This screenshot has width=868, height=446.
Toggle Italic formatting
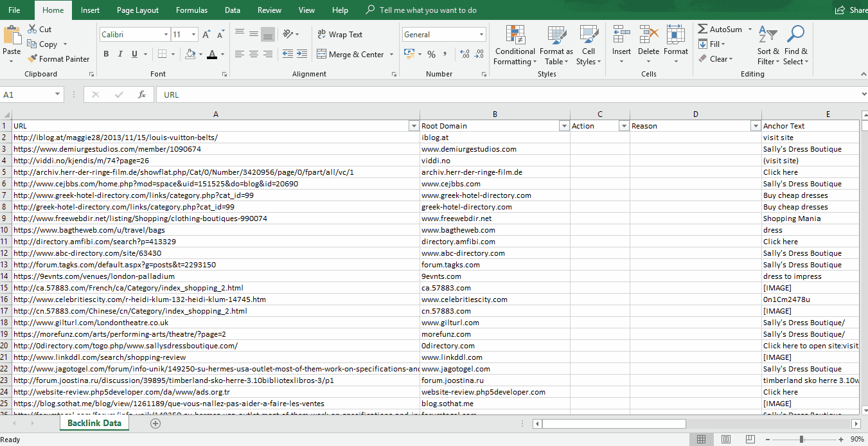[x=120, y=55]
